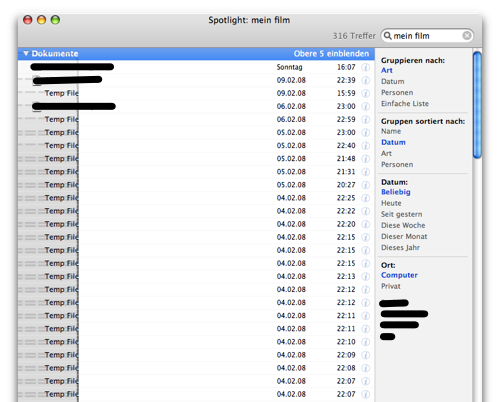Group results by Art
Viewport: 500px width, 402px height.
tap(387, 70)
